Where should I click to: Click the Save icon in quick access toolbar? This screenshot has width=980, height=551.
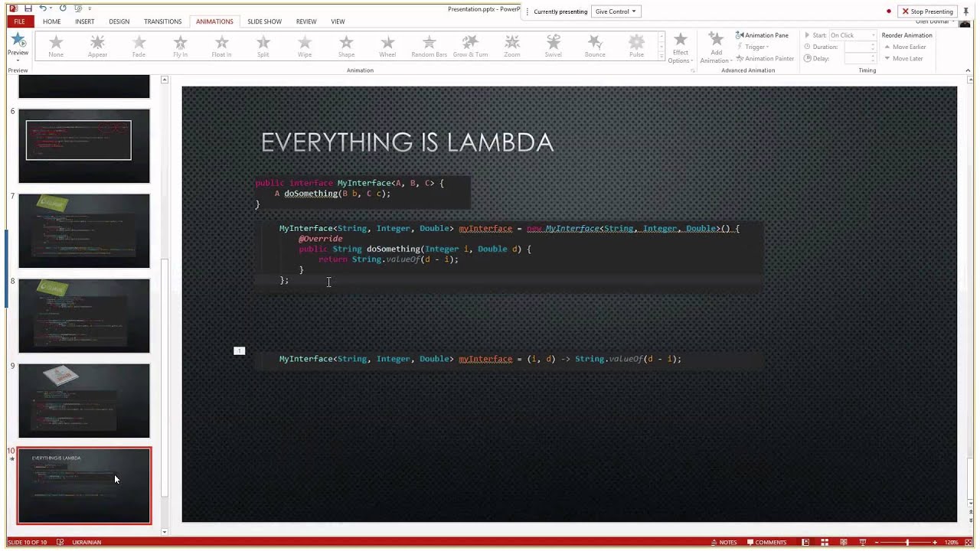click(x=28, y=8)
